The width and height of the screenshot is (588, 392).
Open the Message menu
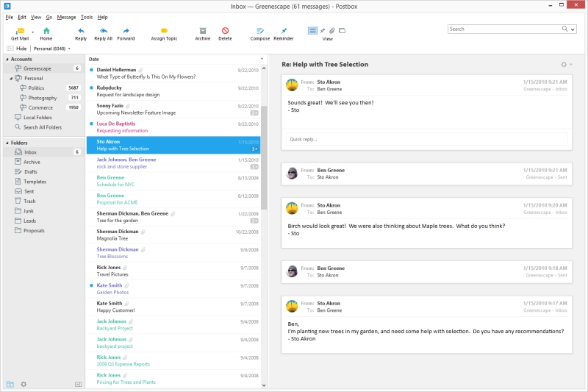point(66,17)
